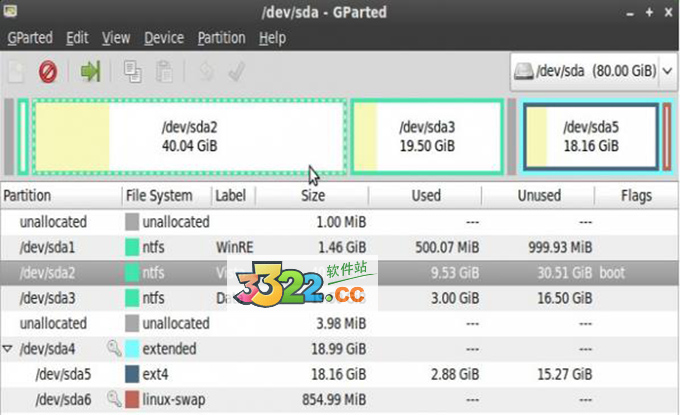Viewport: 680px width, 415px height.
Task: Click the Delete partition icon
Action: (47, 71)
